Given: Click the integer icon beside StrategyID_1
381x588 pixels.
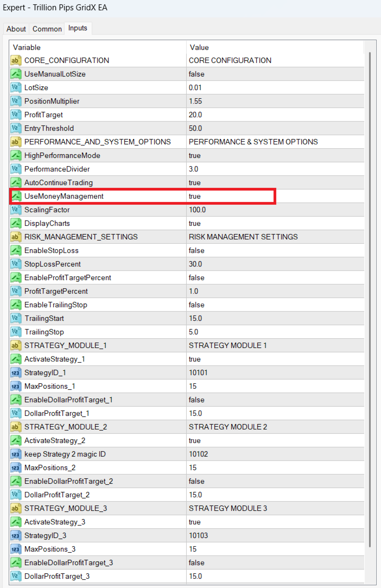Looking at the screenshot, I should click(x=15, y=373).
